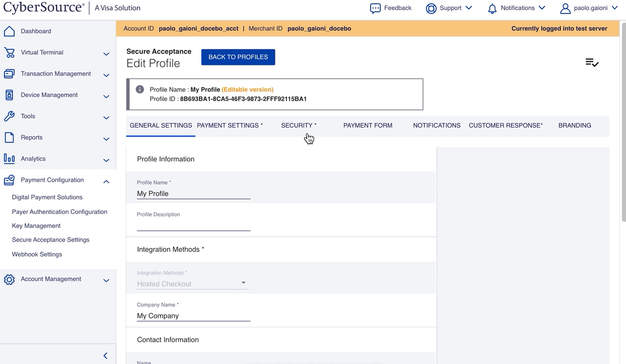Click the Company Name input field
The height and width of the screenshot is (364, 626).
tap(193, 316)
